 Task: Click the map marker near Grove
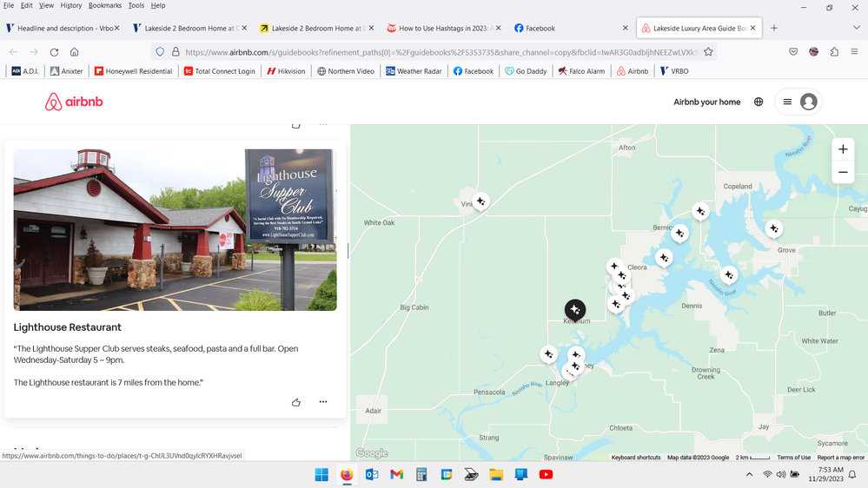773,229
